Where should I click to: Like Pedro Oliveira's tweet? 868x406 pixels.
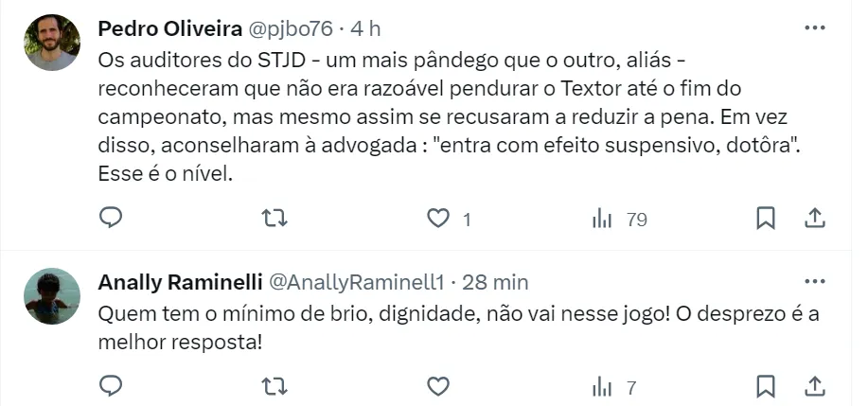tap(437, 219)
